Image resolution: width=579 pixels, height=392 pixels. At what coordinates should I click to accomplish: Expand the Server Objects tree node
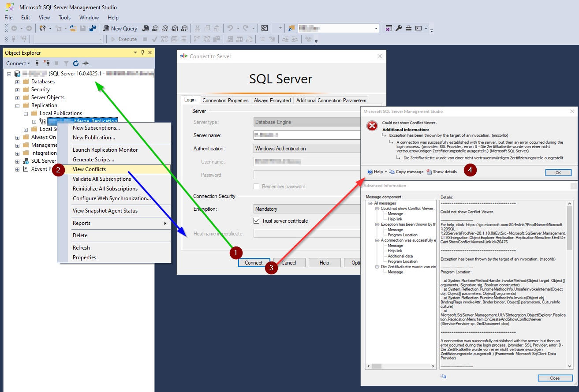pos(18,98)
